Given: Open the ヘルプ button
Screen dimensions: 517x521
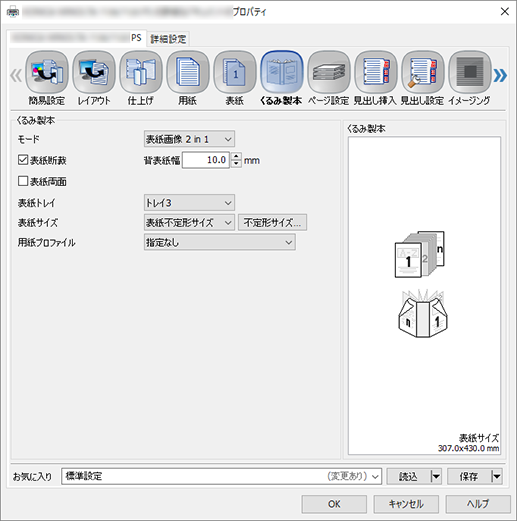Looking at the screenshot, I should tap(478, 504).
